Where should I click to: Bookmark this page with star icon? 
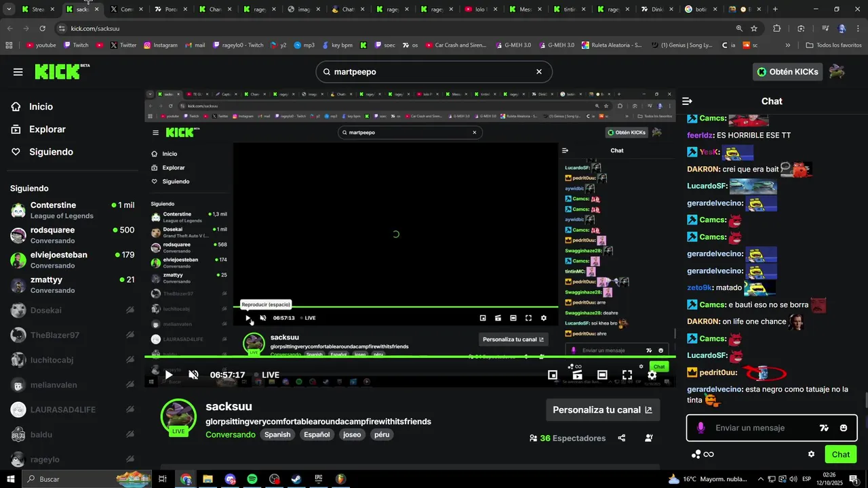(754, 28)
